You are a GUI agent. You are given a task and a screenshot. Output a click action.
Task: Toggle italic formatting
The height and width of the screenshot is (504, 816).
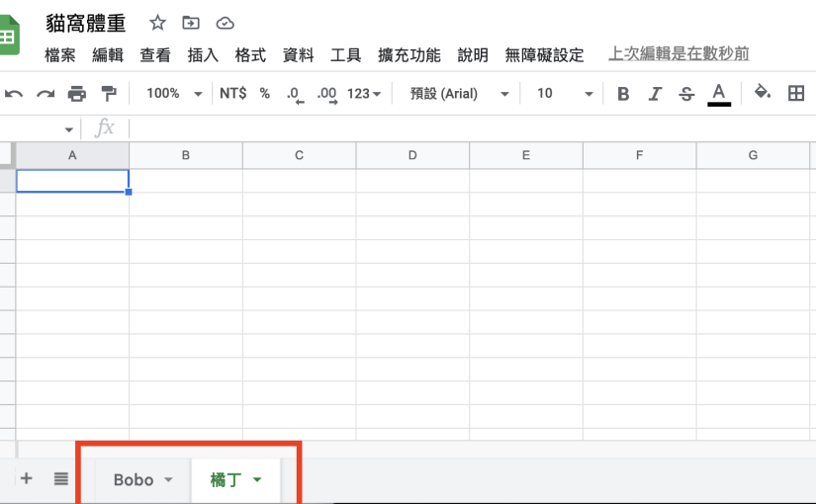(654, 94)
